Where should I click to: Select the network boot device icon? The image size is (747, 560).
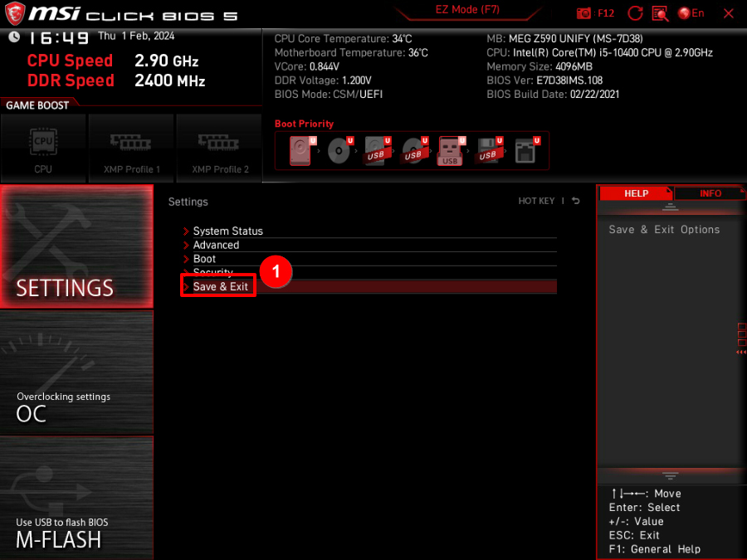click(526, 151)
